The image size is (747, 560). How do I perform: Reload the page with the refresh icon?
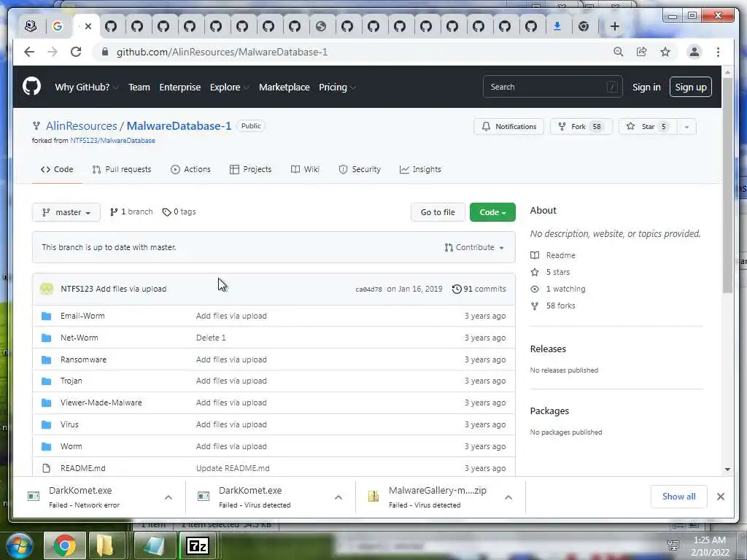76,52
